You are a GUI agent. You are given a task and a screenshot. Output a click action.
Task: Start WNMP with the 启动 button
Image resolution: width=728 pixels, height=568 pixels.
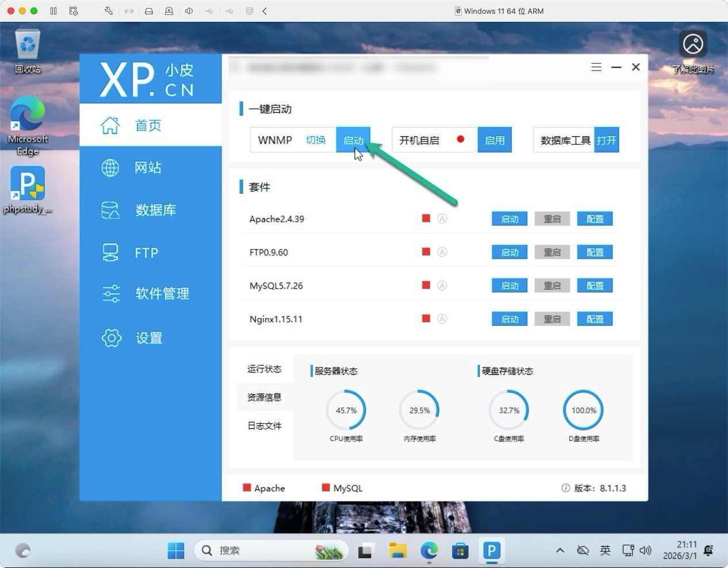click(353, 140)
